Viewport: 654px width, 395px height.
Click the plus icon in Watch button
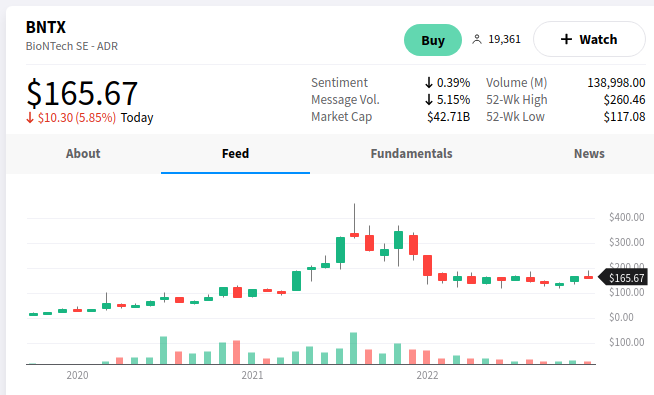[566, 39]
